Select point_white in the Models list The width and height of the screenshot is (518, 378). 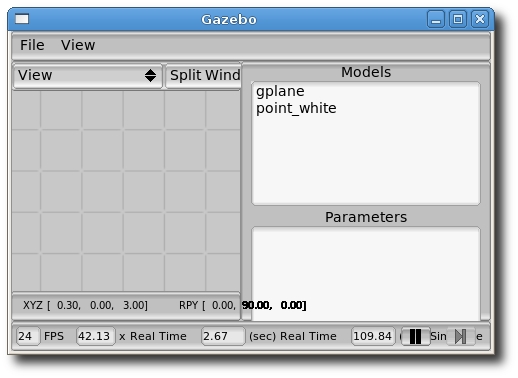(296, 108)
